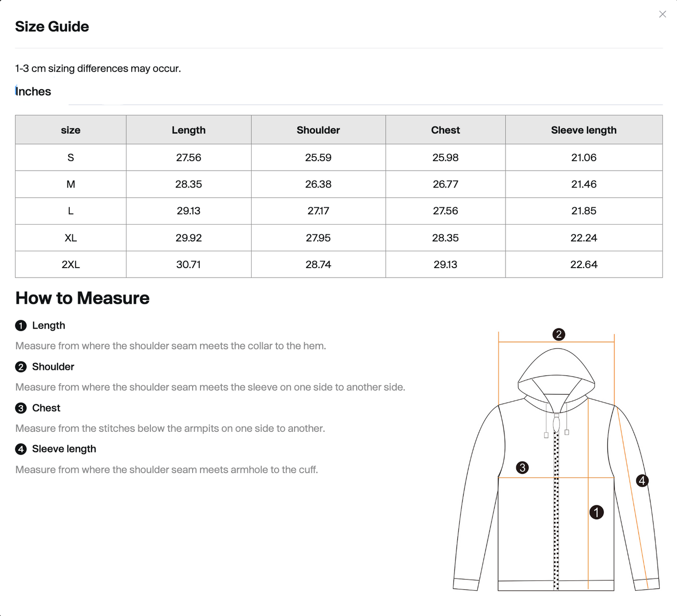The image size is (677, 616).
Task: Click the numbered Shoulder marker icon
Action: point(20,367)
